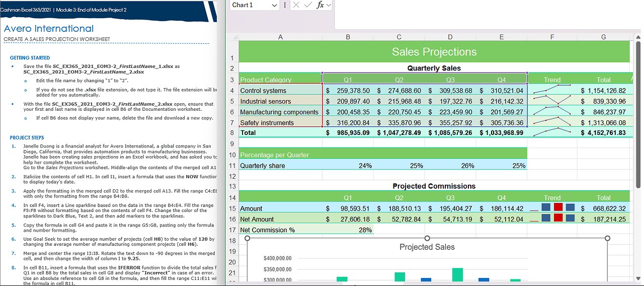Click the Total row trend sparkline
Viewport: 644px width, 286px height.
[x=552, y=133]
